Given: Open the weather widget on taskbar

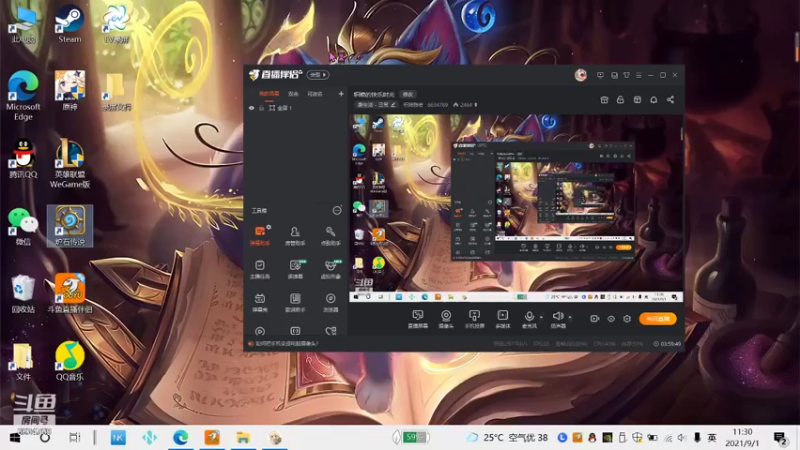Looking at the screenshot, I should (x=508, y=438).
